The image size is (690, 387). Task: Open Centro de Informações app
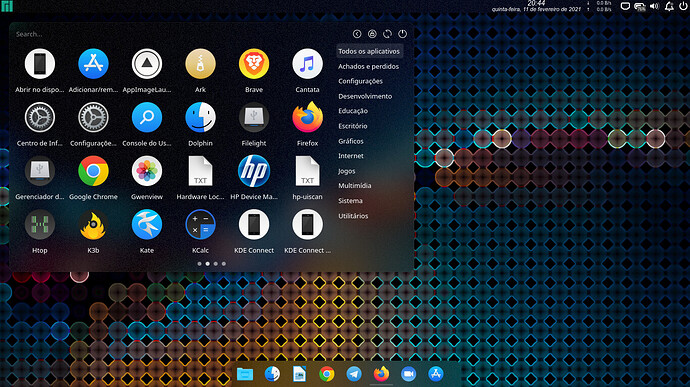click(x=40, y=118)
